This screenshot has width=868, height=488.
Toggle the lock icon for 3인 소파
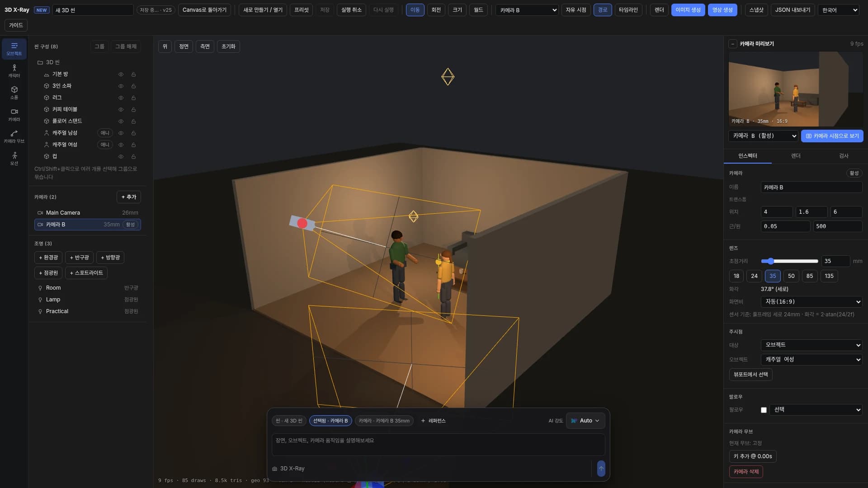[x=133, y=86]
